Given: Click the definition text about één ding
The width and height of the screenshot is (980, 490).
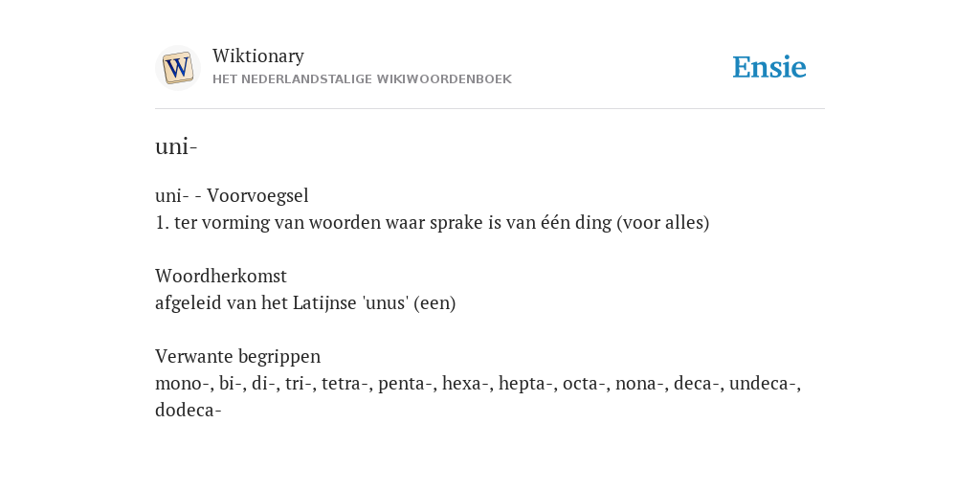Looking at the screenshot, I should pyautogui.click(x=432, y=222).
